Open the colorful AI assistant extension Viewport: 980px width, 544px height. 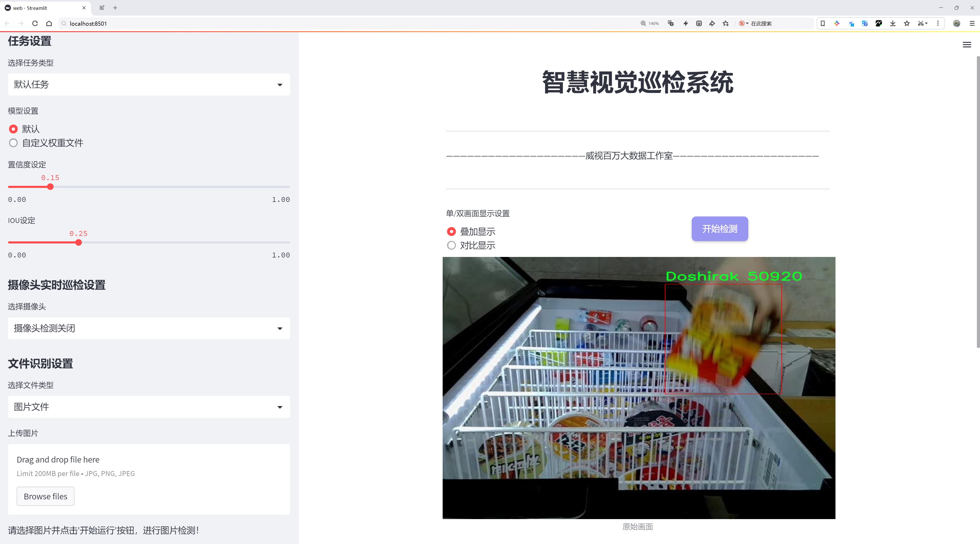(837, 23)
